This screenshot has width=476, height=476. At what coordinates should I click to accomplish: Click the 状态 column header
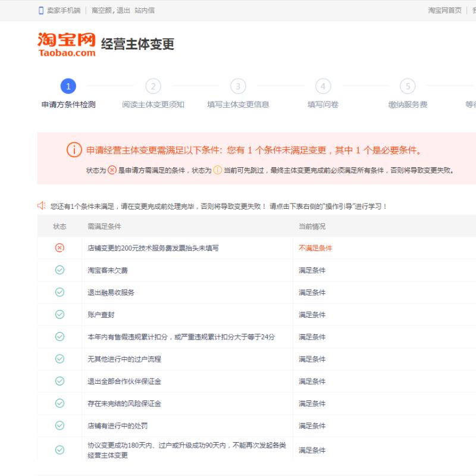(x=59, y=226)
